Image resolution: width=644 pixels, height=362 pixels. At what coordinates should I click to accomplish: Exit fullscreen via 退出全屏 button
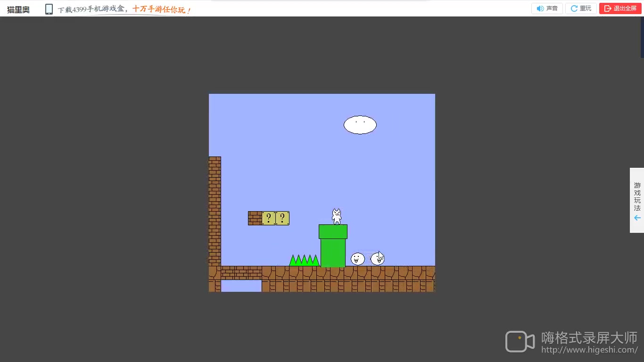pos(620,8)
